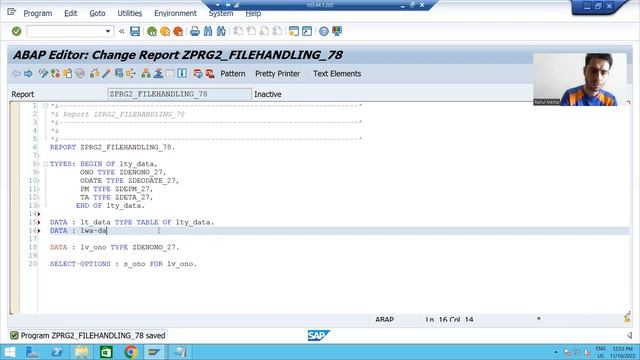Open the Edit menu
The image size is (640, 360).
70,13
